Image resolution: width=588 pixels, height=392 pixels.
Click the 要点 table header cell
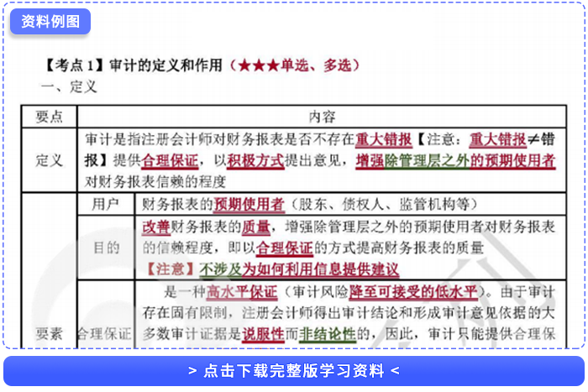click(x=49, y=117)
